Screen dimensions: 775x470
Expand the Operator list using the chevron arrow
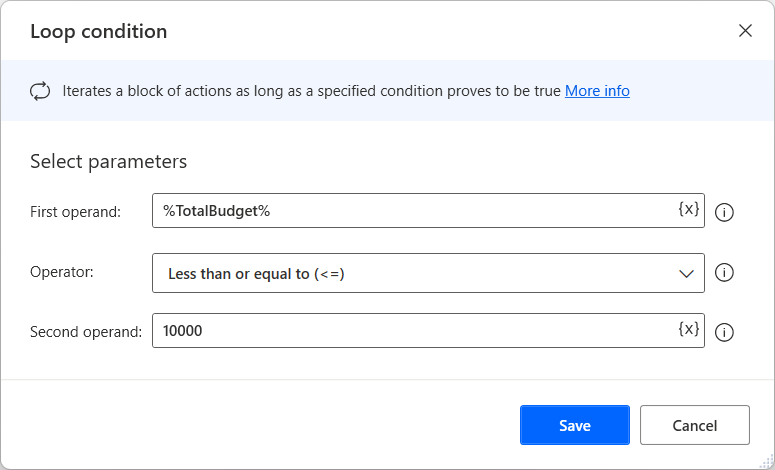(687, 273)
